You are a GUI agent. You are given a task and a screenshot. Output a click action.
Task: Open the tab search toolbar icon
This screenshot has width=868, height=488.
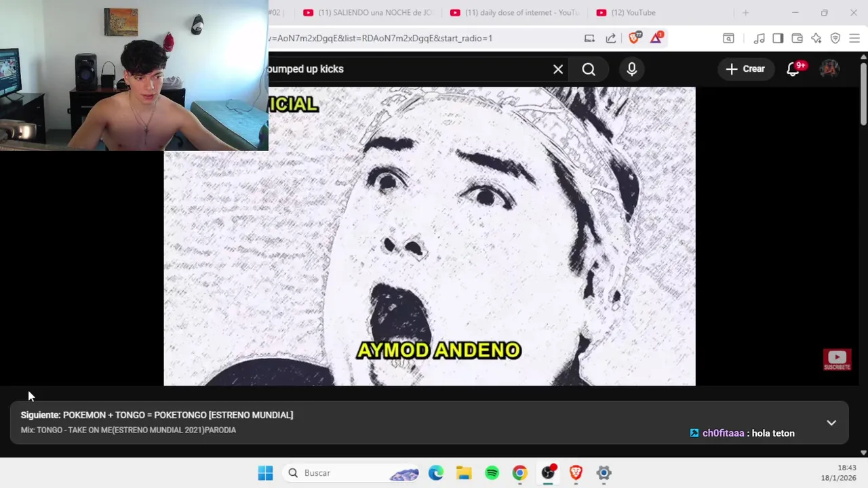click(728, 39)
